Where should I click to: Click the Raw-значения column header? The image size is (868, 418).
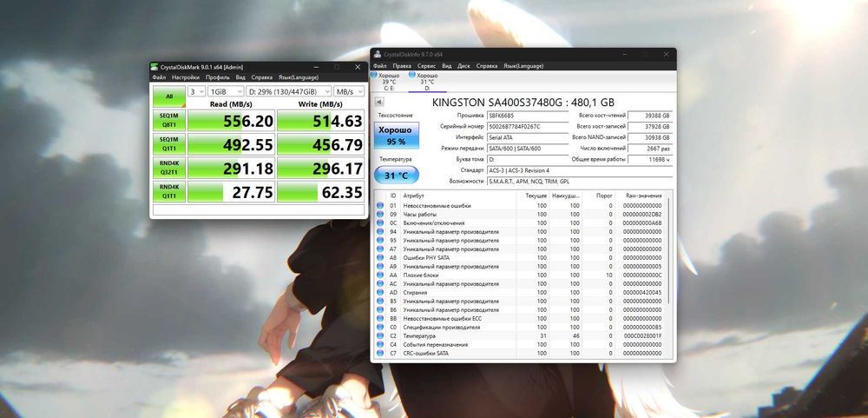(x=643, y=196)
